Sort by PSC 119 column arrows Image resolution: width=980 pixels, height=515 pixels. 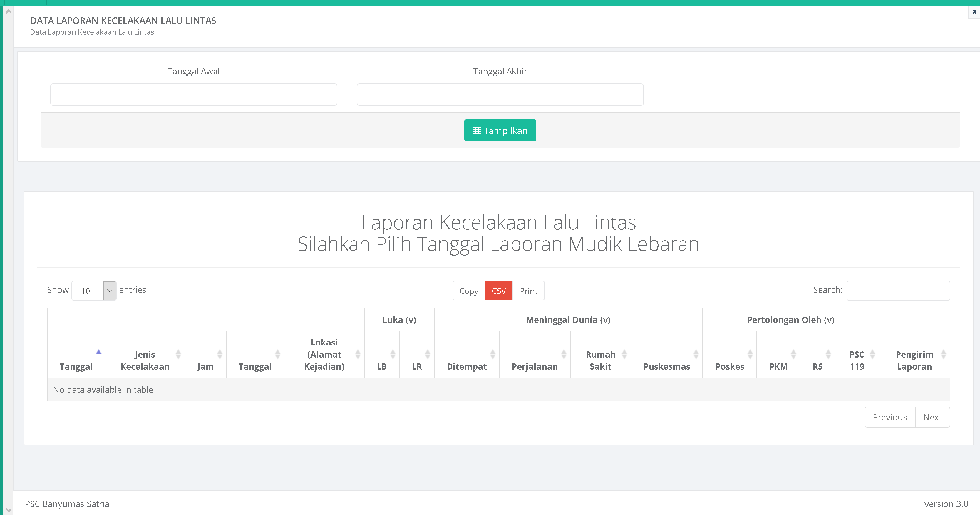872,354
